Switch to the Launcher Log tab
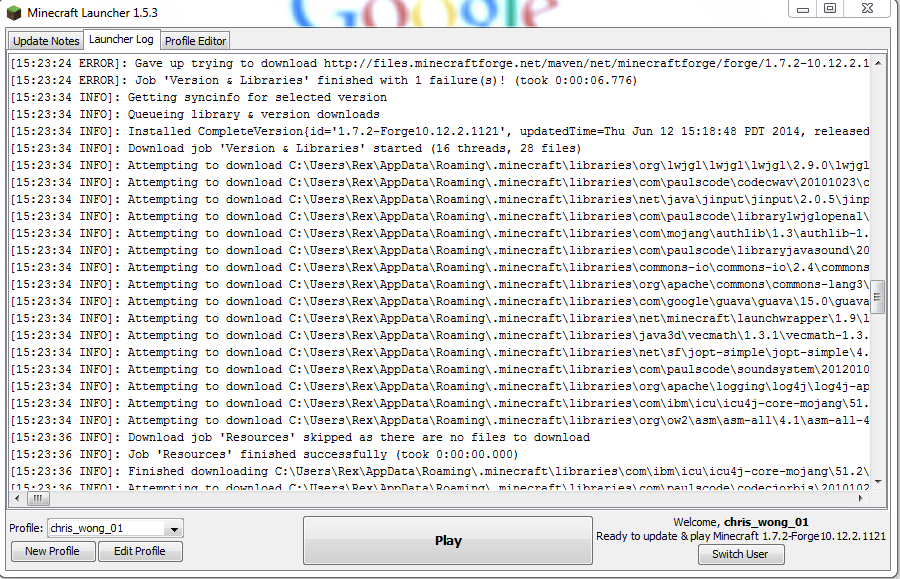Image resolution: width=900 pixels, height=579 pixels. [121, 40]
